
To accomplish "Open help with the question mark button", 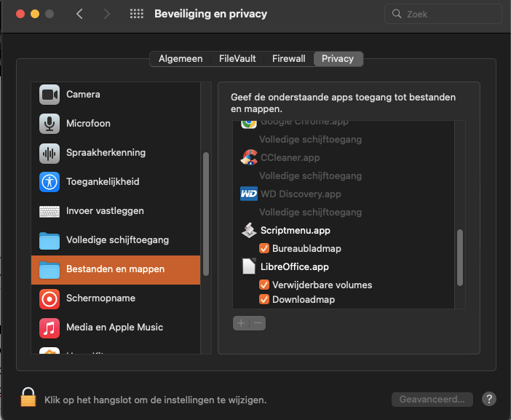I will click(489, 399).
